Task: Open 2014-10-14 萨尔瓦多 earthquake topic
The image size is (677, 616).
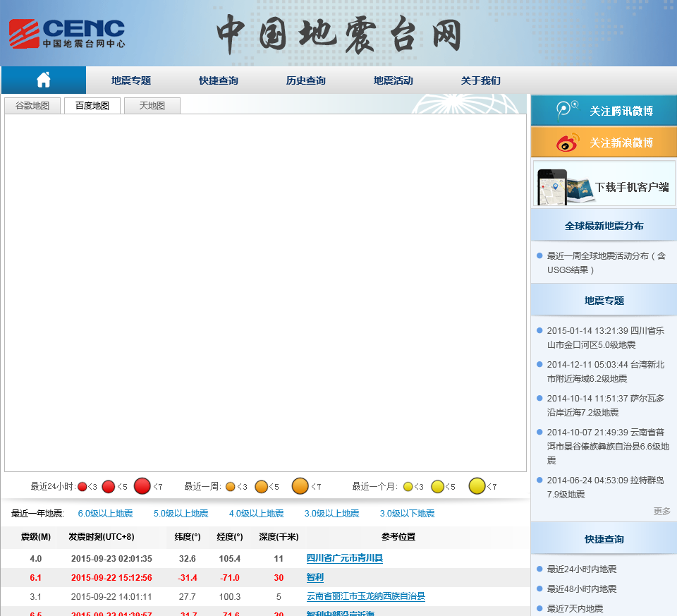Action: [x=605, y=405]
